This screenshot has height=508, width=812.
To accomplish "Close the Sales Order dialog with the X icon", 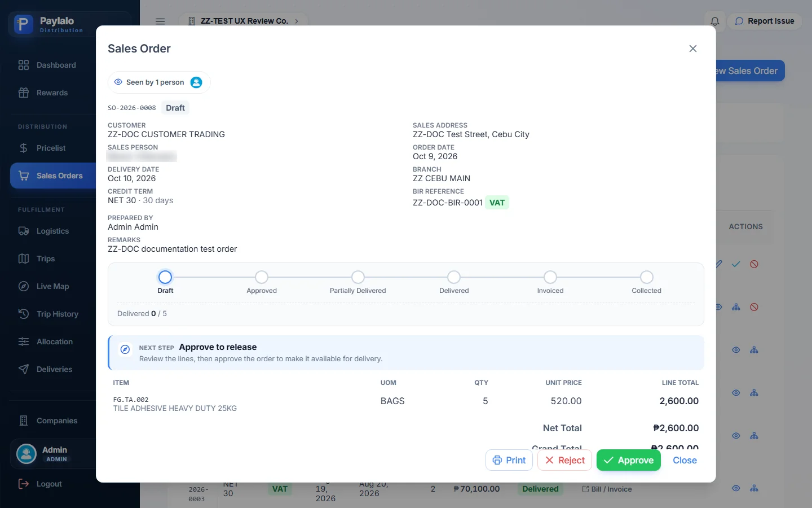I will (693, 49).
